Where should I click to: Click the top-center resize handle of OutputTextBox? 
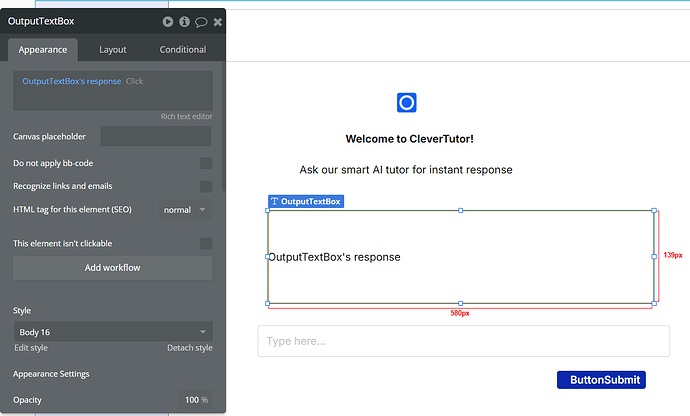coord(461,210)
